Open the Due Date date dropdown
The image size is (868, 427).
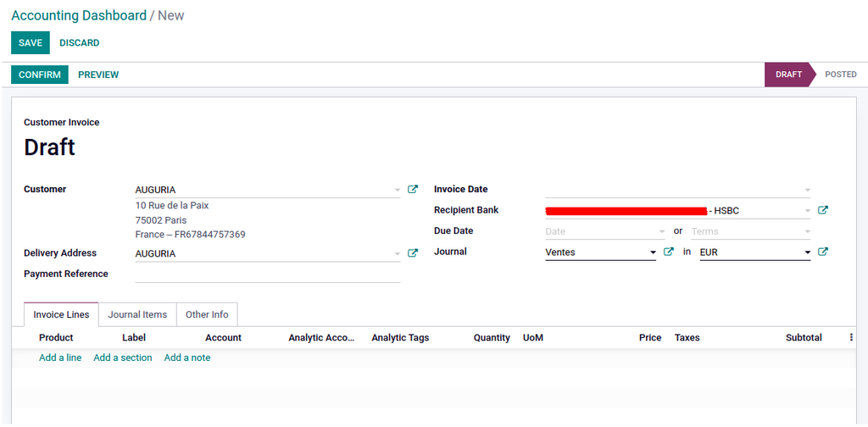662,232
